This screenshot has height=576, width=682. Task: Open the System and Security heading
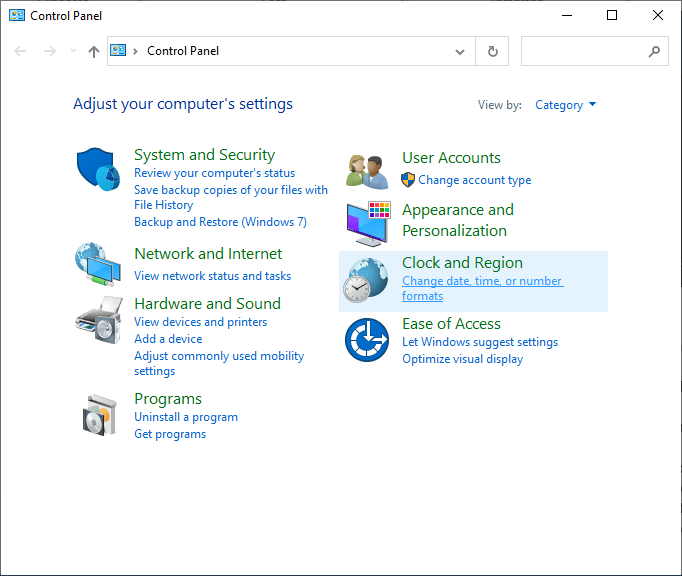point(204,155)
